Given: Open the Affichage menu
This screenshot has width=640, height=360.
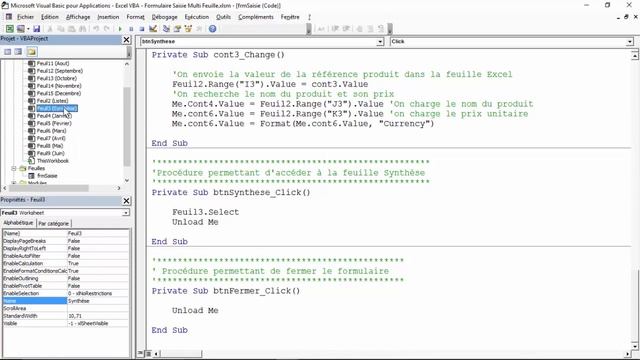Looking at the screenshot, I should [78, 17].
